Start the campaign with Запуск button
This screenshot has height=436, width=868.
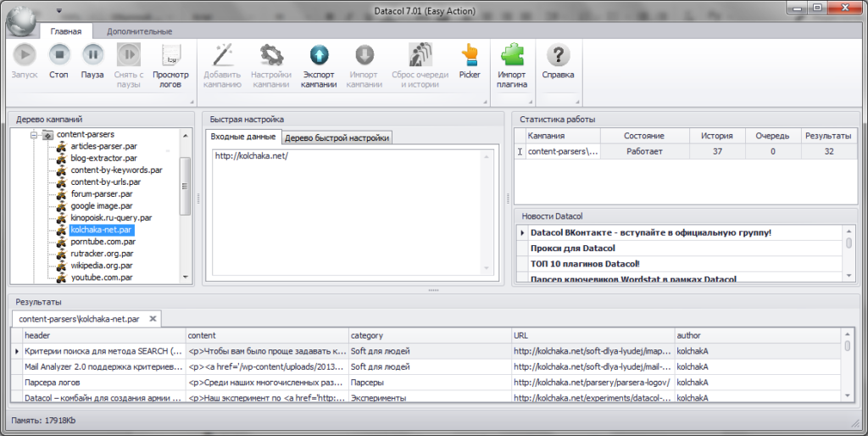click(x=25, y=61)
